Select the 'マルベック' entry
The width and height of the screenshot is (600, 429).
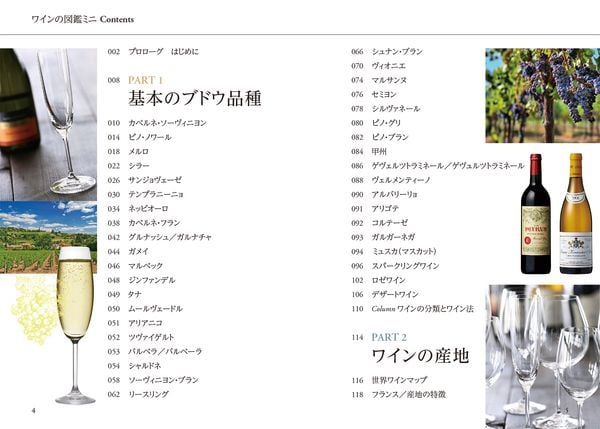click(x=135, y=266)
